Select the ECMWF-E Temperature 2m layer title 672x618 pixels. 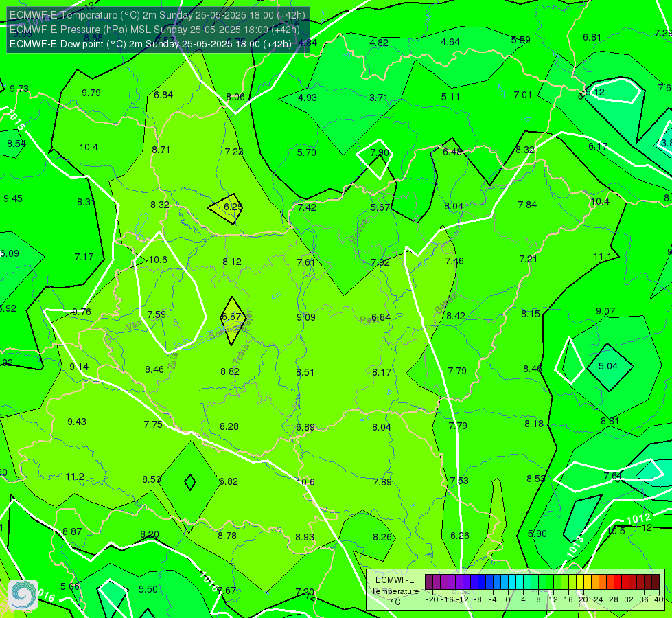click(x=157, y=15)
